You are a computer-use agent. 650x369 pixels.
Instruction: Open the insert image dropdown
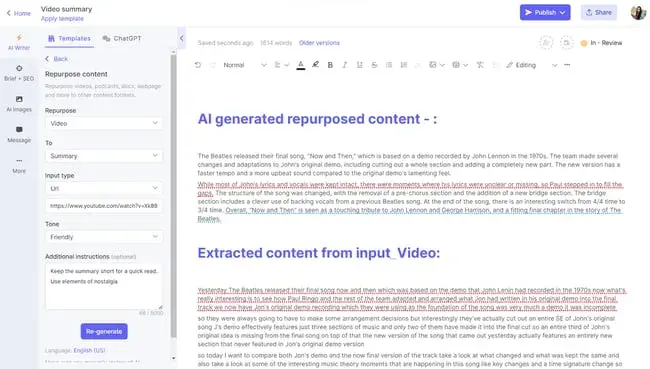click(x=437, y=65)
